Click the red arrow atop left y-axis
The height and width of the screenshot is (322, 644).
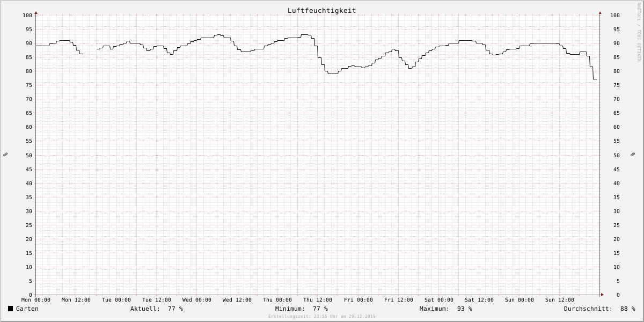(36, 12)
